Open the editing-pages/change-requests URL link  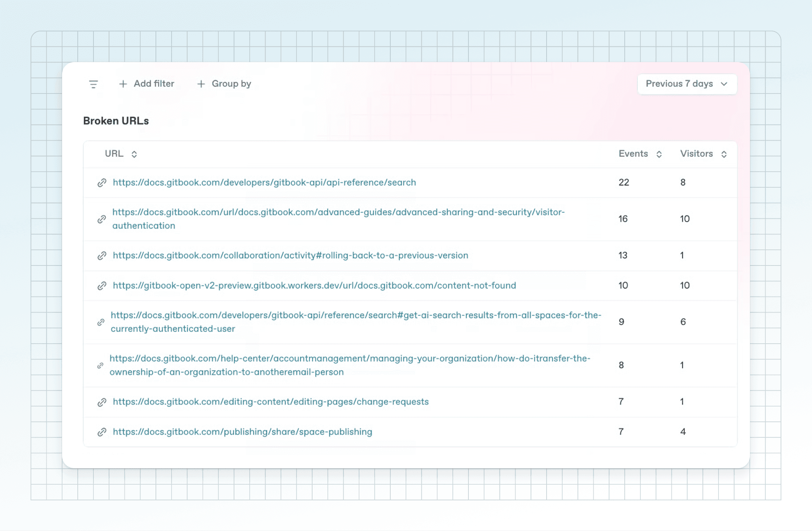pos(271,402)
